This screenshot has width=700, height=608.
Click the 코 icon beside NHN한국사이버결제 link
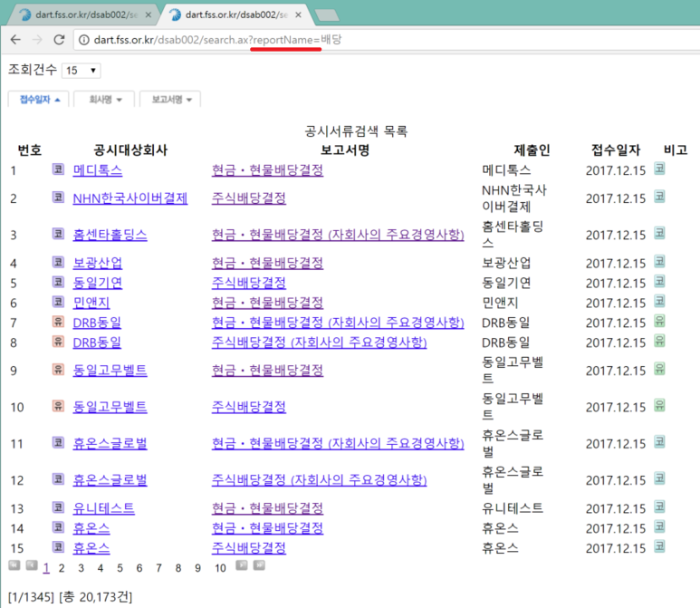click(x=58, y=197)
